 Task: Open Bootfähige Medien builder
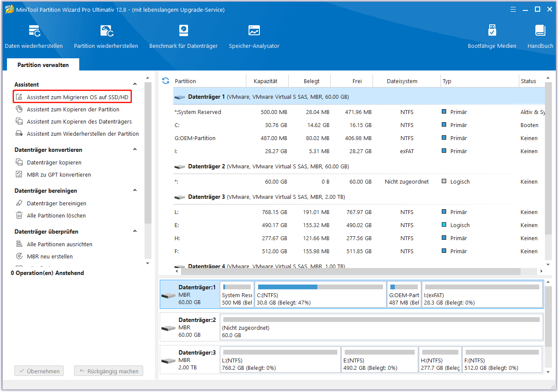tap(492, 37)
